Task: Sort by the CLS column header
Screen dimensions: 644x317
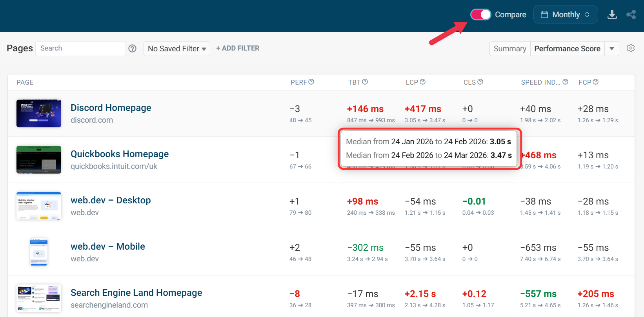Action: [x=469, y=82]
